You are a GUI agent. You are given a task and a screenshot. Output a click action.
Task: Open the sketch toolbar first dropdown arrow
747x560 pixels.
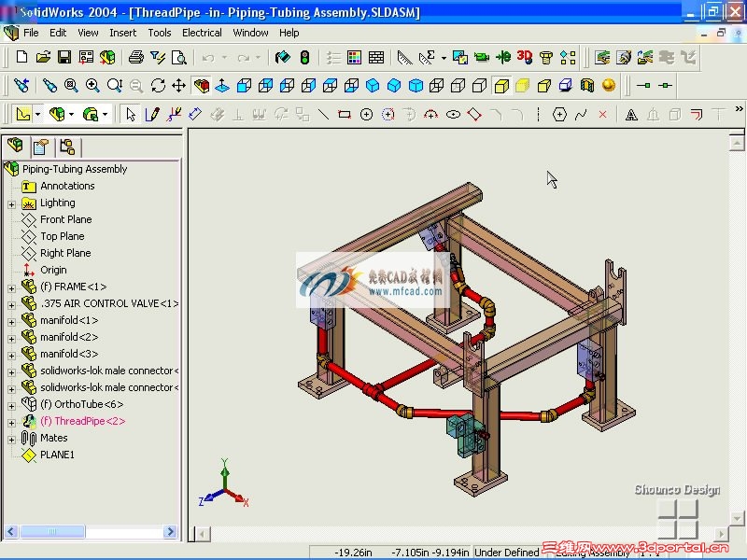tap(37, 114)
